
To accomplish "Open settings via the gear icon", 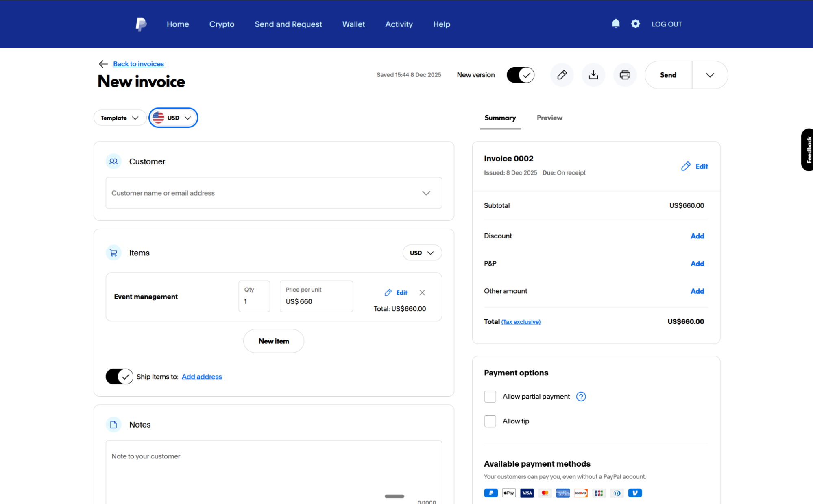I will (635, 24).
